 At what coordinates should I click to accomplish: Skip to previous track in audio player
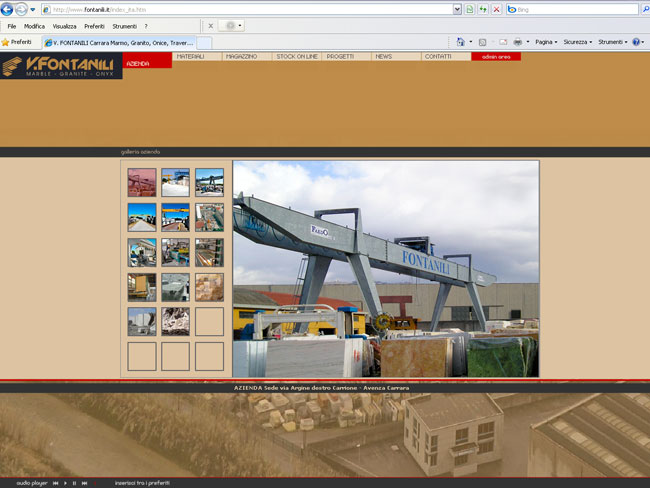(55, 483)
